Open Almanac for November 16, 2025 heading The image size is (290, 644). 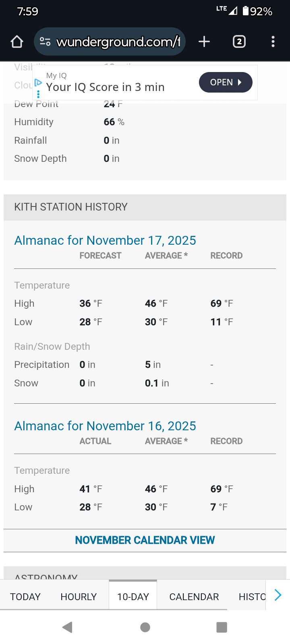[105, 426]
